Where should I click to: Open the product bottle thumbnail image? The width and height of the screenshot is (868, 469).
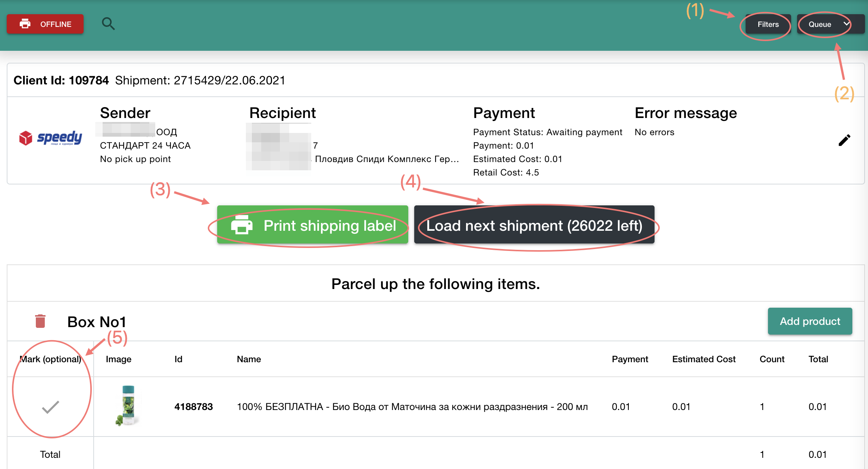128,406
